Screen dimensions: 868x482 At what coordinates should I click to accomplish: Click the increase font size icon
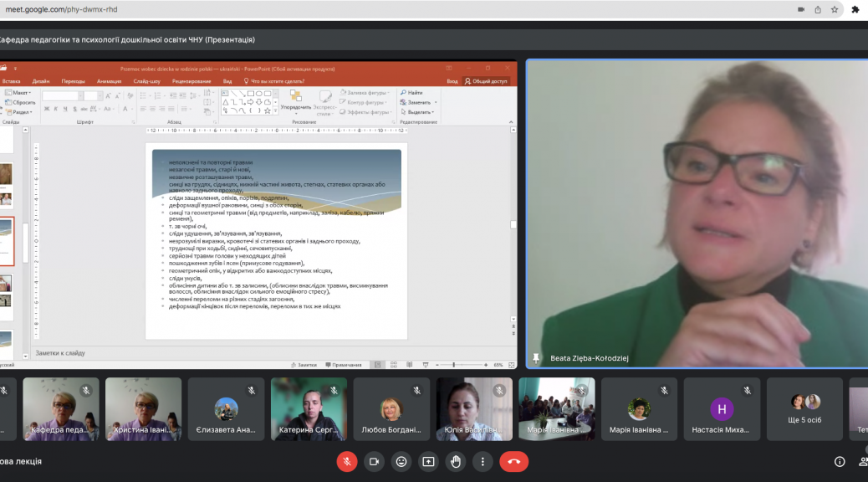(x=109, y=96)
